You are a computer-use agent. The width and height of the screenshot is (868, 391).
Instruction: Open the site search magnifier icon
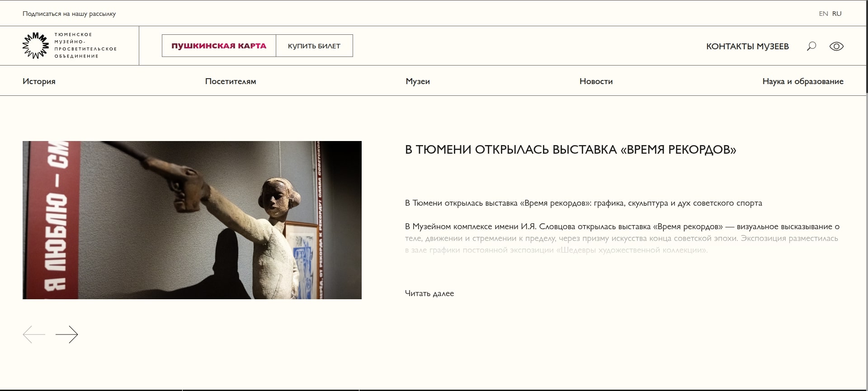(811, 46)
